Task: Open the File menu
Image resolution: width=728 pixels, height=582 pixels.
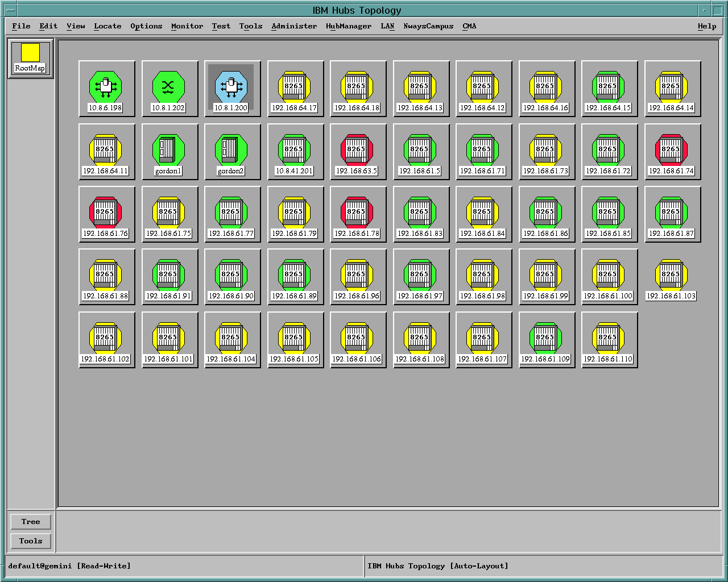Action: pos(21,26)
